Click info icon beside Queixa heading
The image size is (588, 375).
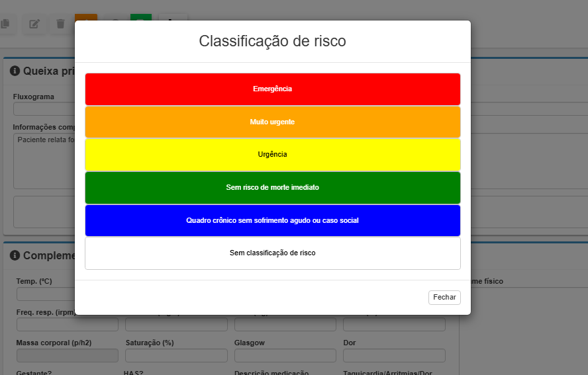[x=15, y=71]
